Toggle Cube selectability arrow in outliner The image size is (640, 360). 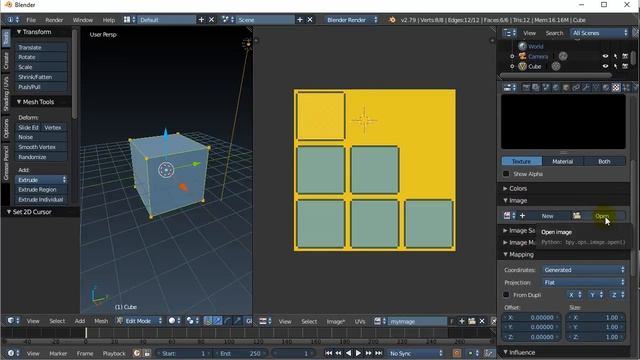616,66
